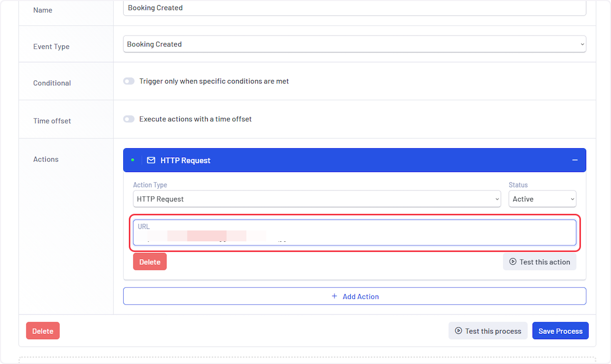This screenshot has width=611, height=364.
Task: Click the plus icon beside Add Action
Action: (x=335, y=296)
